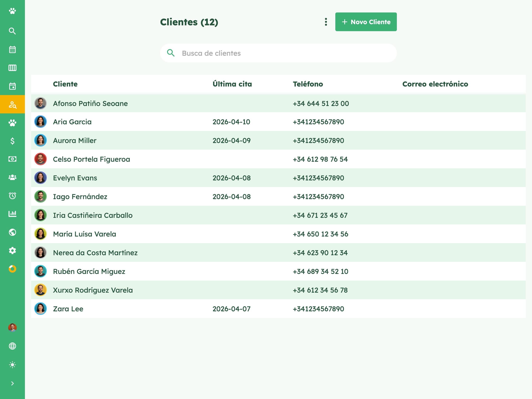The width and height of the screenshot is (532, 399).
Task: Open client Celso Portela Figueroa
Action: coord(91,159)
